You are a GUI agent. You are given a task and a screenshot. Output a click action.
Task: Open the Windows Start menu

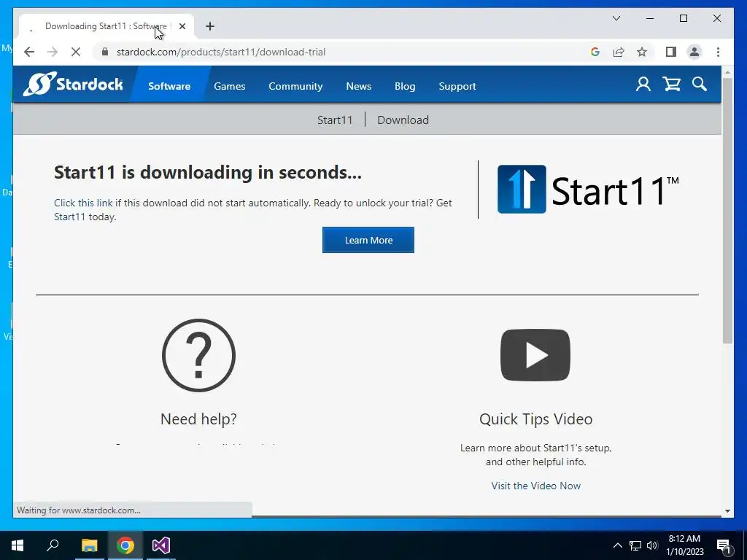[x=18, y=545]
